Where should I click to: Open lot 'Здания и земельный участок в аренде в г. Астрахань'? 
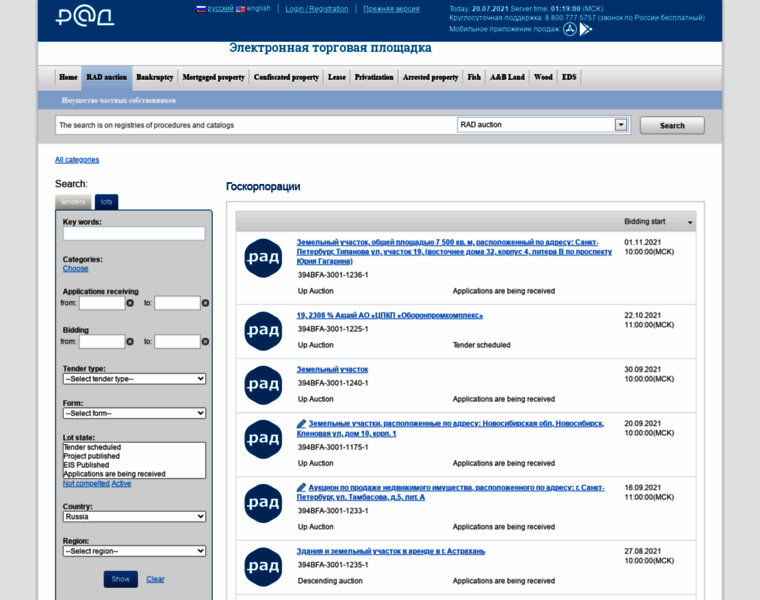pyautogui.click(x=391, y=551)
